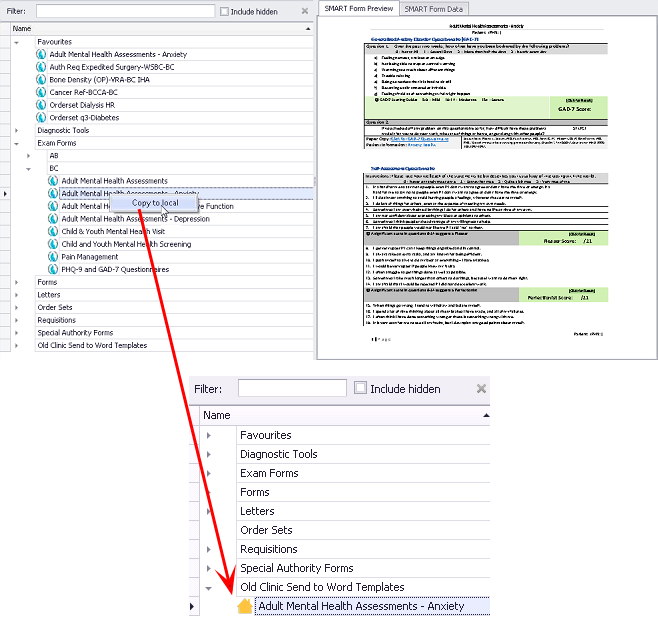
Task: Click the yellow house icon of the local copy
Action: (245, 606)
